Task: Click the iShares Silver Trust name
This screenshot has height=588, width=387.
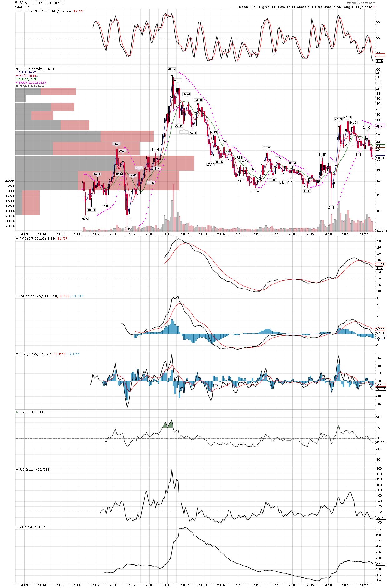Action: pos(39,3)
